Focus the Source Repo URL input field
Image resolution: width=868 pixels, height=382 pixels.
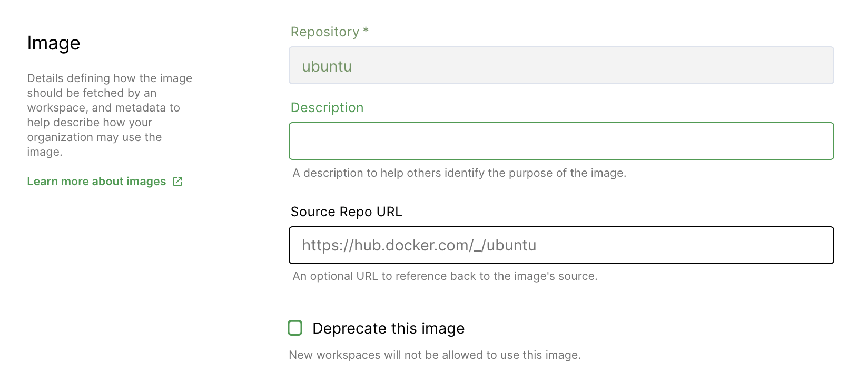click(561, 245)
